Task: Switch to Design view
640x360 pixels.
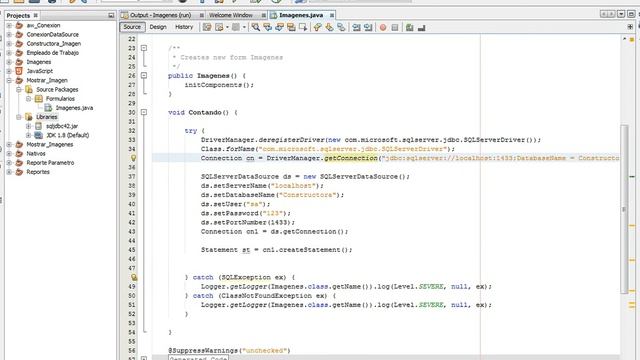Action: [x=158, y=27]
